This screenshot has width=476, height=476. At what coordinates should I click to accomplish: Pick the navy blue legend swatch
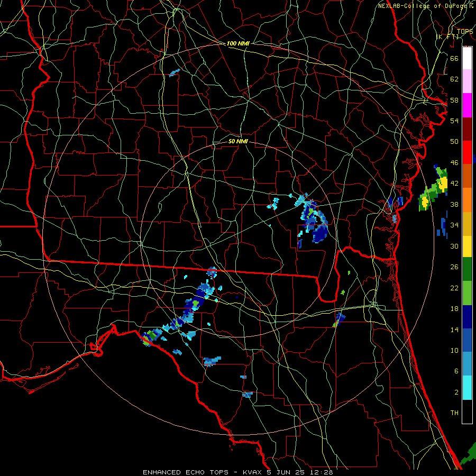click(x=467, y=317)
